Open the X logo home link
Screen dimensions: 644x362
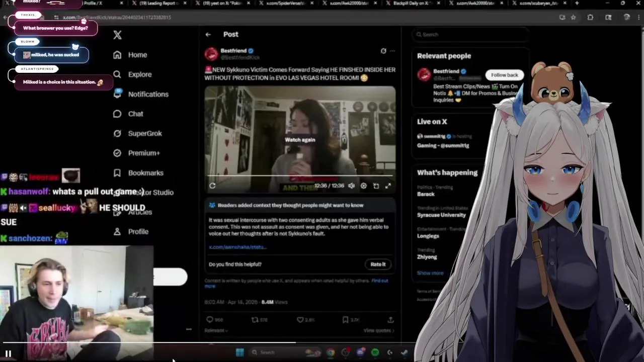point(117,35)
